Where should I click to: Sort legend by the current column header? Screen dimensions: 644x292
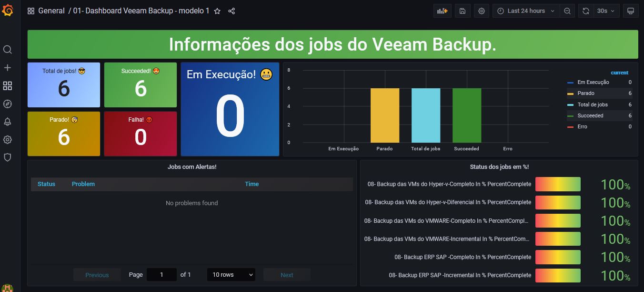[x=619, y=73]
